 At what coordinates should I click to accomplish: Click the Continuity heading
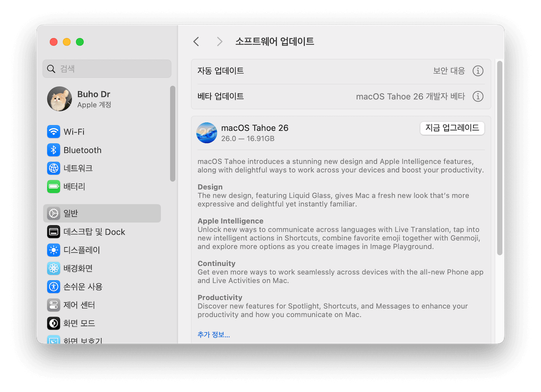[x=216, y=264]
